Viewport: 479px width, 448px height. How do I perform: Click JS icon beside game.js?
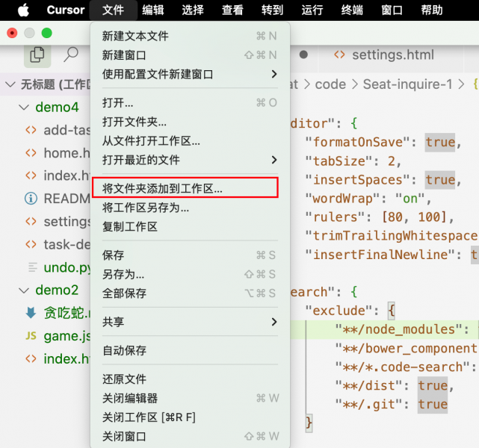[x=31, y=336]
